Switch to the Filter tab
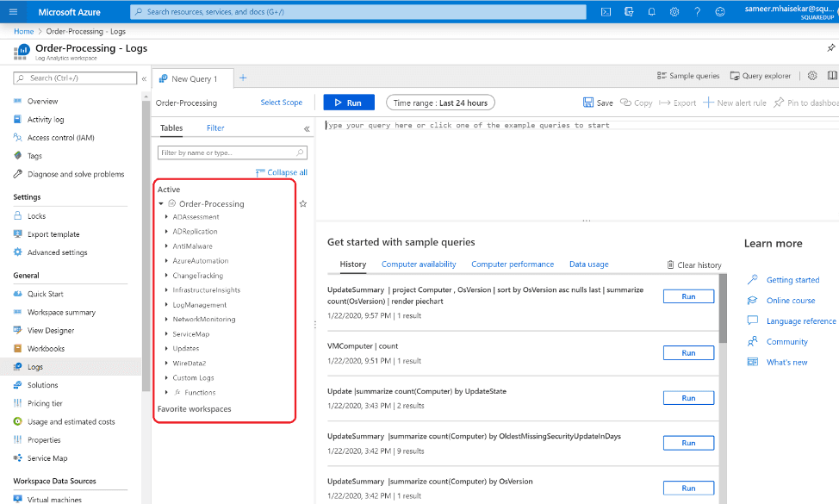The image size is (839, 504). [x=215, y=128]
